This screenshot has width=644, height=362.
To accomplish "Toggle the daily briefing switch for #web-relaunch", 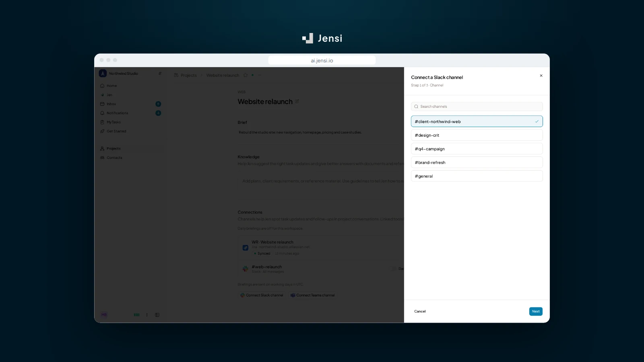I will 393,269.
